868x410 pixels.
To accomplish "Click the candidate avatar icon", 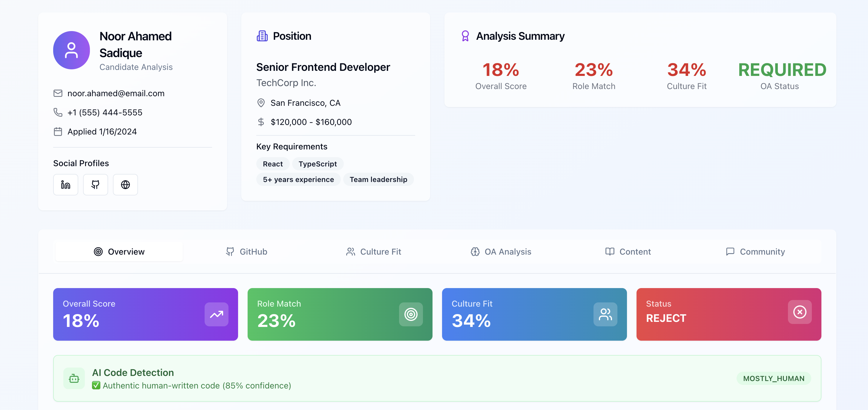I will click(71, 50).
